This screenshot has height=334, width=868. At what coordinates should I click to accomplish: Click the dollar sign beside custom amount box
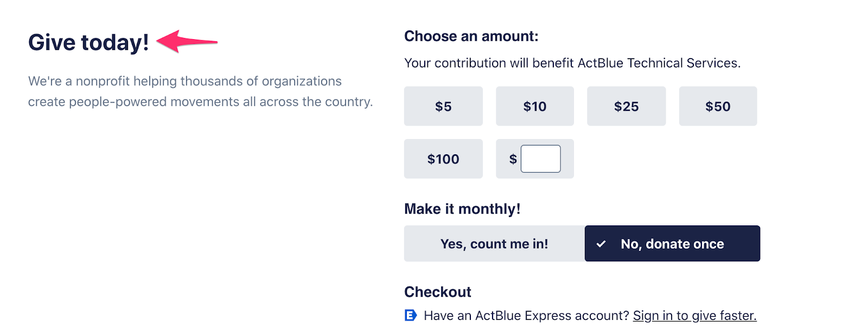pyautogui.click(x=513, y=159)
